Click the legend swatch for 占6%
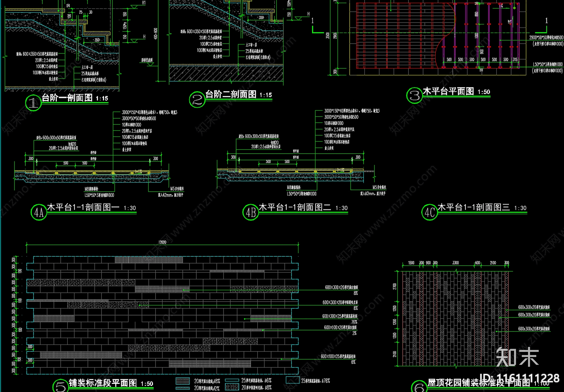The width and height of the screenshot is (564, 392). click(x=232, y=380)
